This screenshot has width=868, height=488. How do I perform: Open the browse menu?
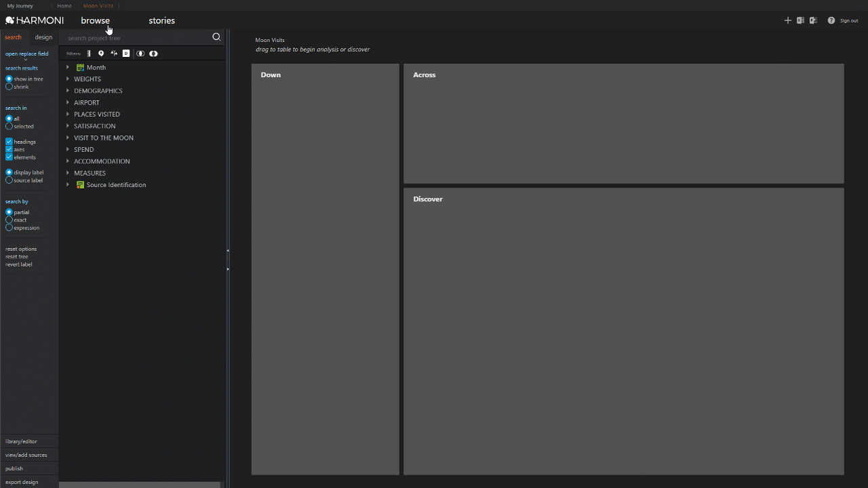pos(95,20)
